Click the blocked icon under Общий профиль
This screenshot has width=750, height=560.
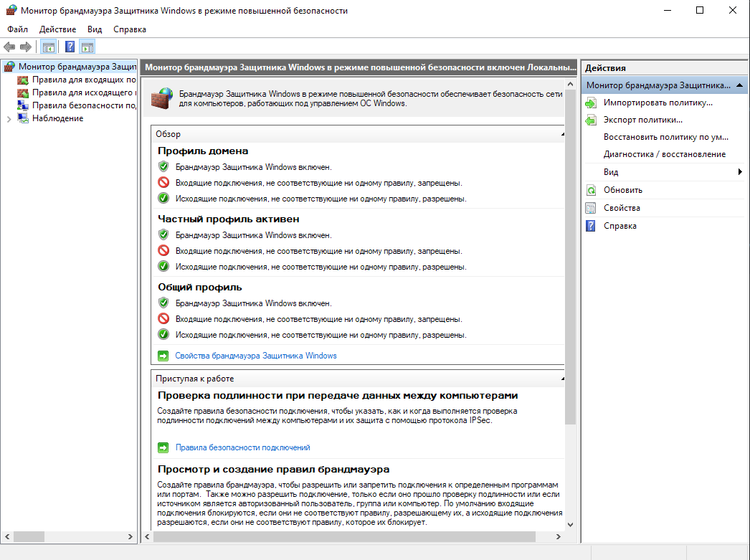click(163, 318)
